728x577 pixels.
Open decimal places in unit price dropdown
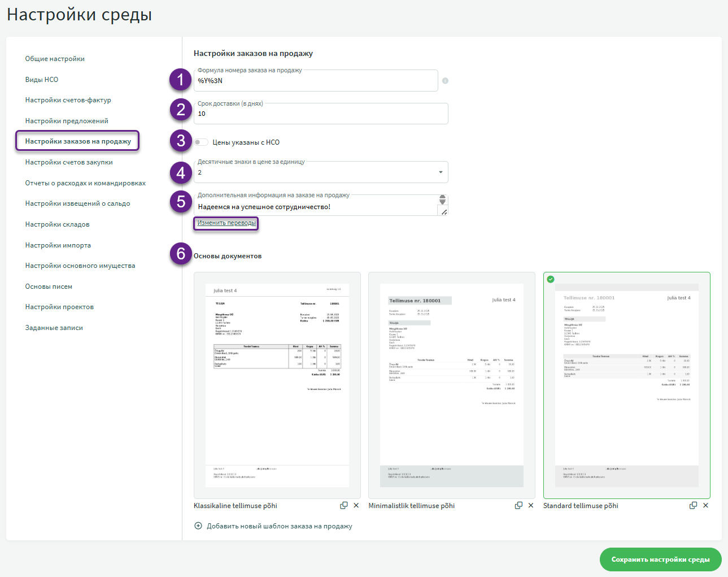coord(321,172)
